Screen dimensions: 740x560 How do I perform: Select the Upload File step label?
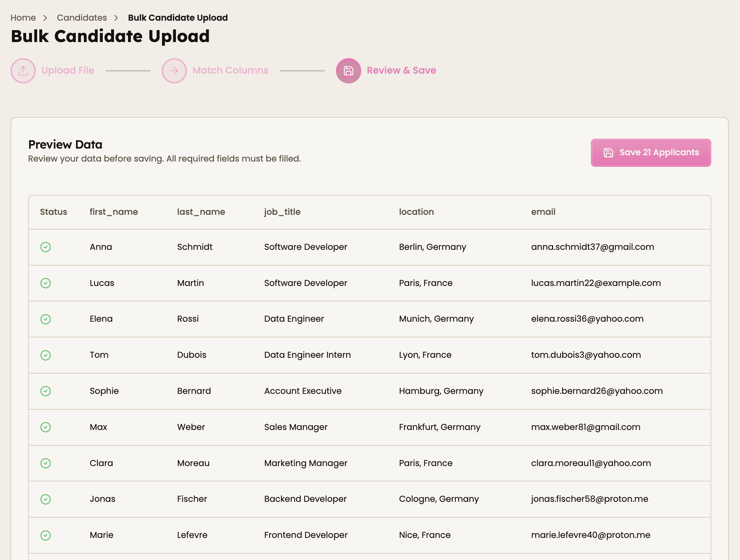68,70
